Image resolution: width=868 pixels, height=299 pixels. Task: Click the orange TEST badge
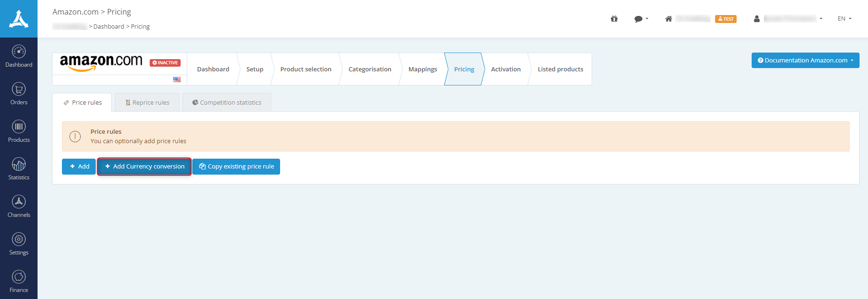point(726,19)
